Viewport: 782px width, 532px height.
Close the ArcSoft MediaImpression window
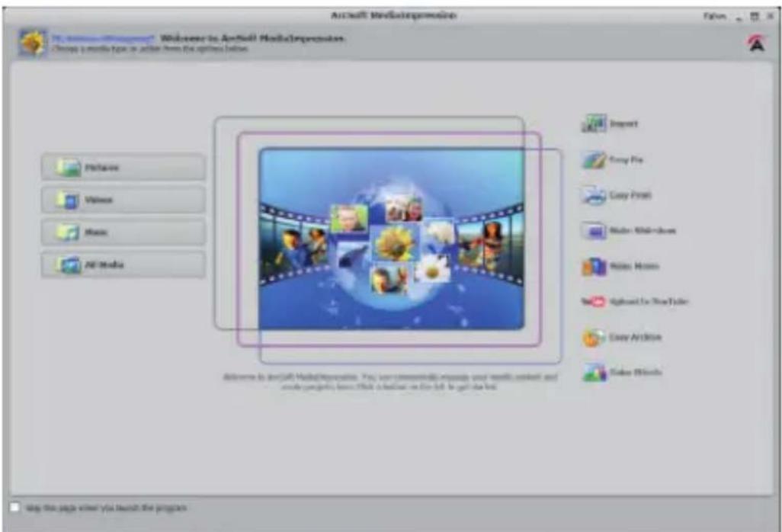click(771, 17)
